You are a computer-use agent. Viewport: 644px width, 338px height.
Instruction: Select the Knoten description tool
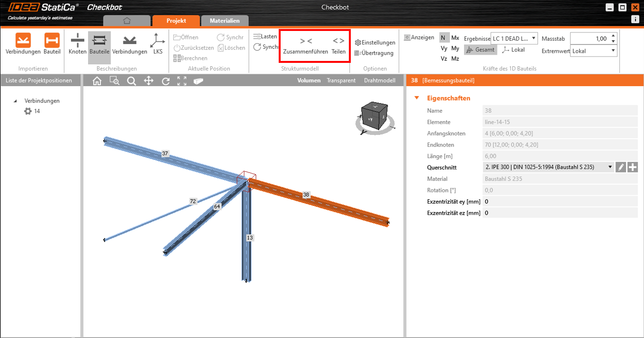[x=77, y=44]
